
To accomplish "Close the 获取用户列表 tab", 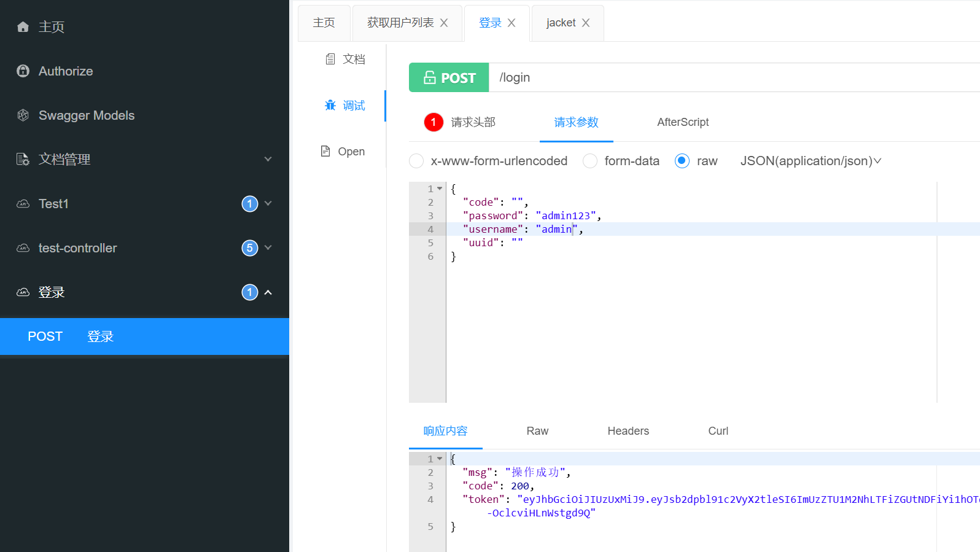I will [x=444, y=23].
